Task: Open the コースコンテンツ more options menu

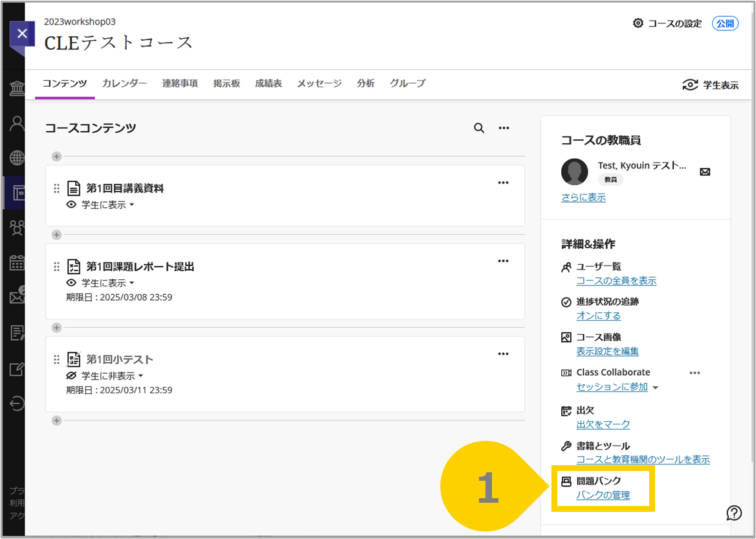Action: coord(504,128)
